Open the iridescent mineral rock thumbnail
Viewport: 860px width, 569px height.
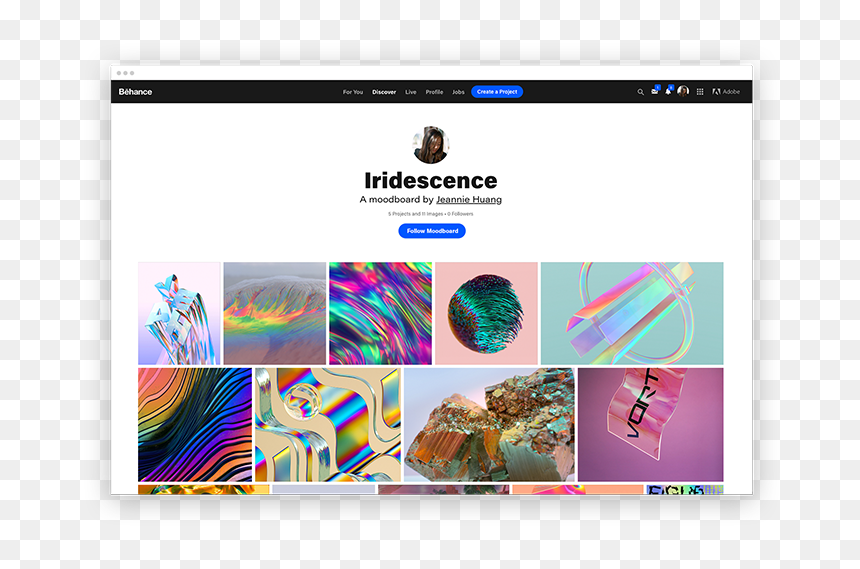[489, 425]
